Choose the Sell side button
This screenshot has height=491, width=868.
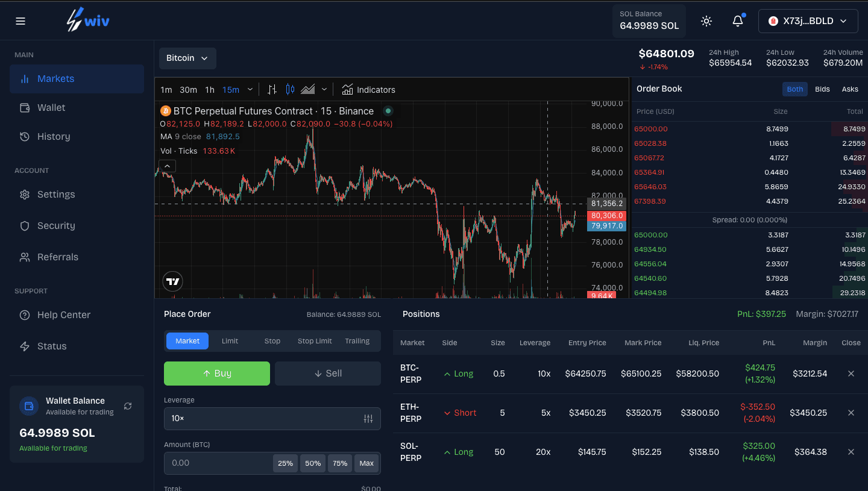click(328, 374)
